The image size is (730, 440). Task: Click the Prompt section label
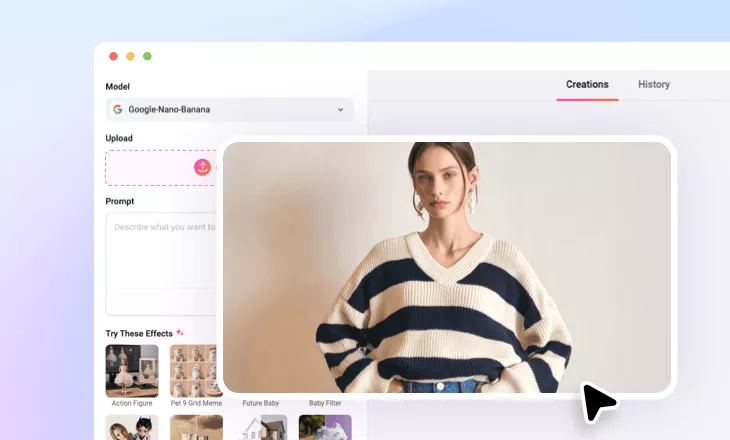[x=120, y=201]
